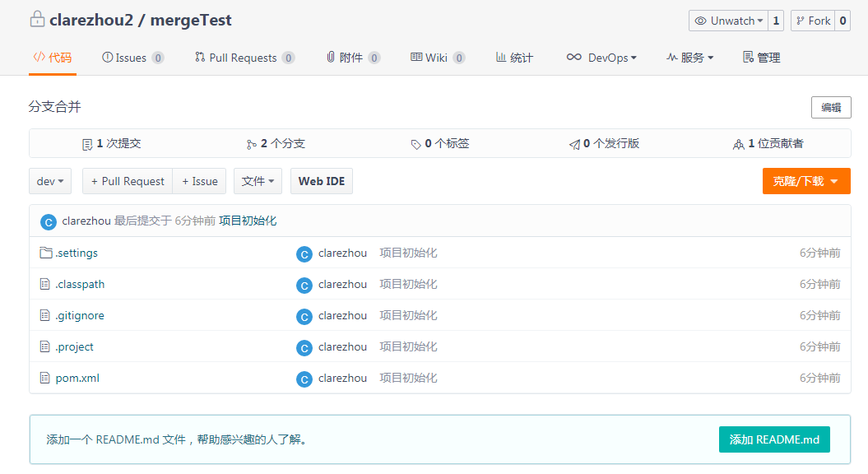This screenshot has height=474, width=868.
Task: Open the 代码 code tab
Action: click(x=53, y=58)
